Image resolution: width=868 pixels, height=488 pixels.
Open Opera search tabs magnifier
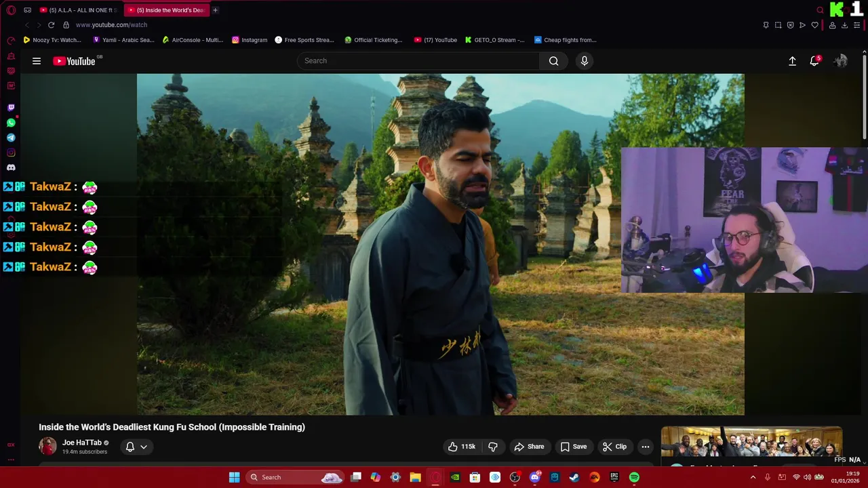tap(820, 10)
